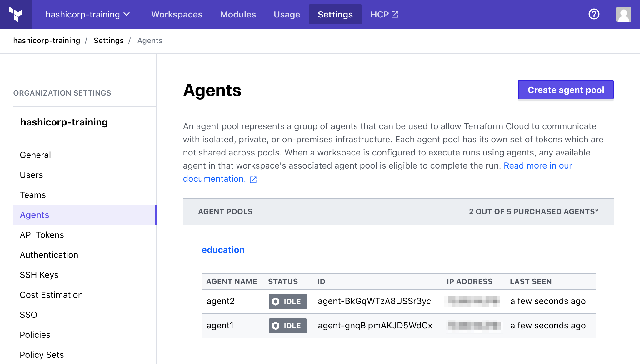Open Authentication settings in the sidebar

coord(49,255)
